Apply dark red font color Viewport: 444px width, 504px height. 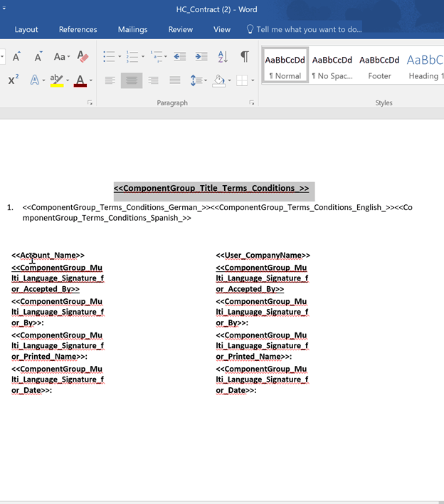[x=80, y=80]
